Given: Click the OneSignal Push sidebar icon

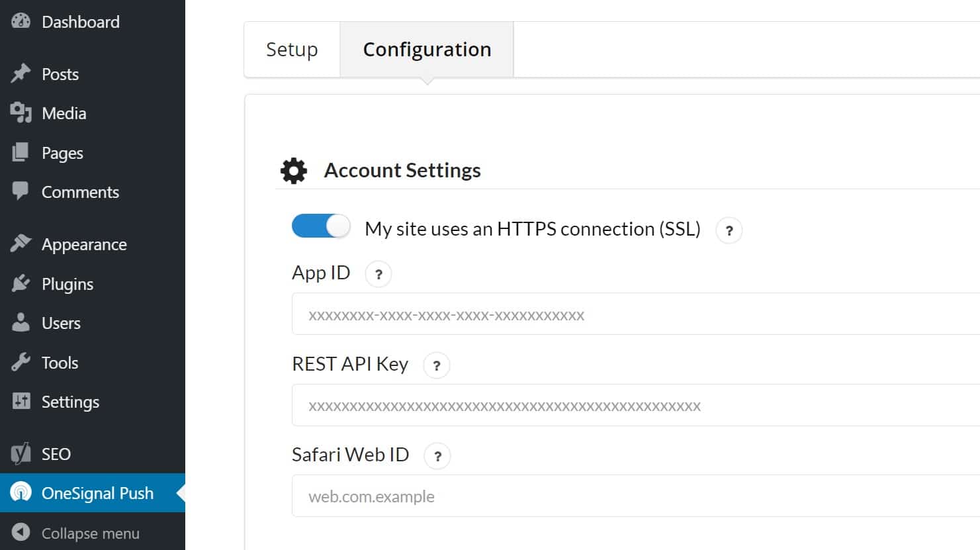Looking at the screenshot, I should tap(22, 492).
